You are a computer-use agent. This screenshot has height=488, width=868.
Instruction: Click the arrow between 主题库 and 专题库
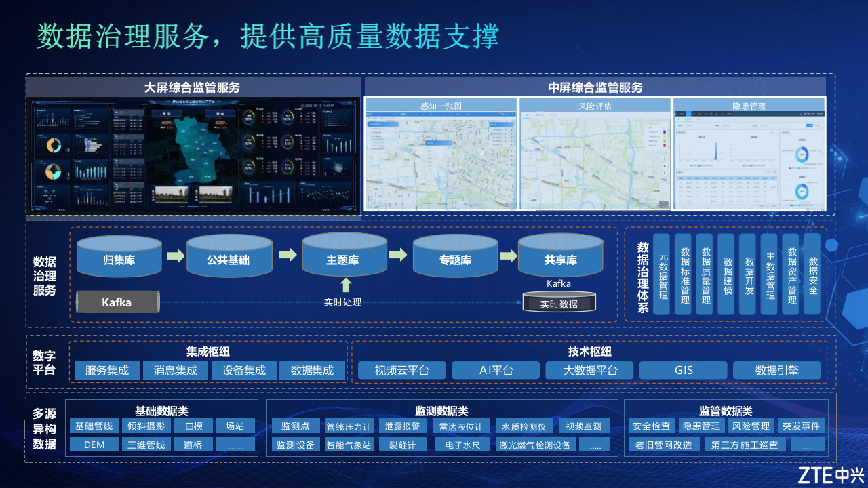399,256
